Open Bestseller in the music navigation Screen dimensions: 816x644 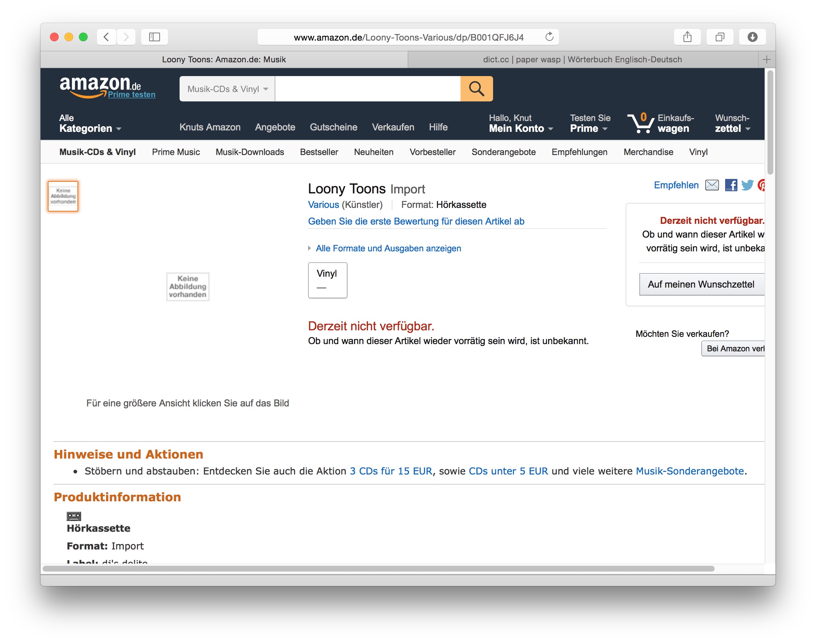tap(319, 152)
